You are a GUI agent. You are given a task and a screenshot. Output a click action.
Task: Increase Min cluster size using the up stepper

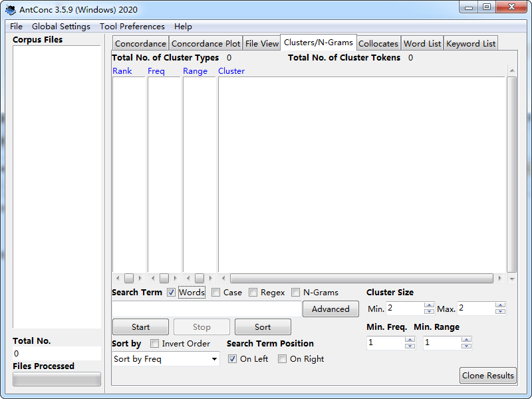click(429, 305)
